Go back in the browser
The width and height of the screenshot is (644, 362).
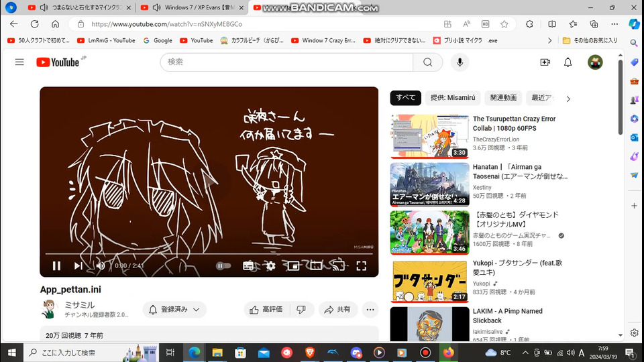coord(14,24)
